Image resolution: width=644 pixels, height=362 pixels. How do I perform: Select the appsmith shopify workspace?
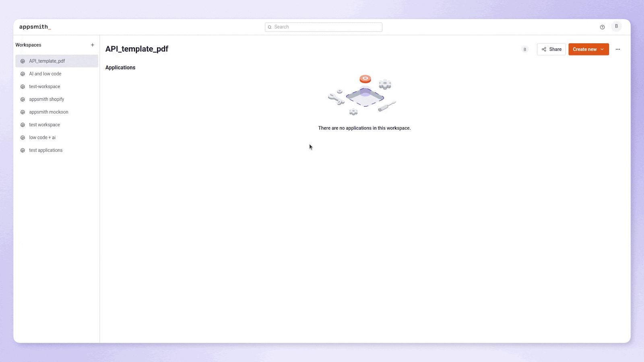(46, 99)
